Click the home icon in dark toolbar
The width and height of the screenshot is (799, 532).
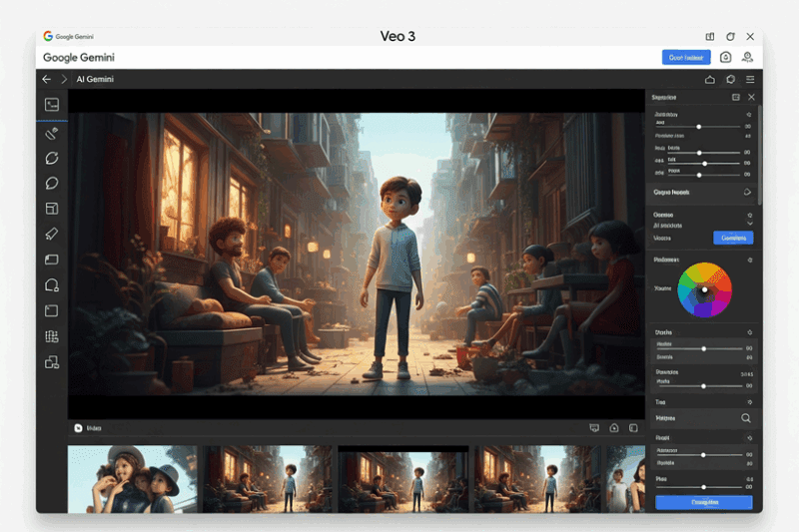710,80
